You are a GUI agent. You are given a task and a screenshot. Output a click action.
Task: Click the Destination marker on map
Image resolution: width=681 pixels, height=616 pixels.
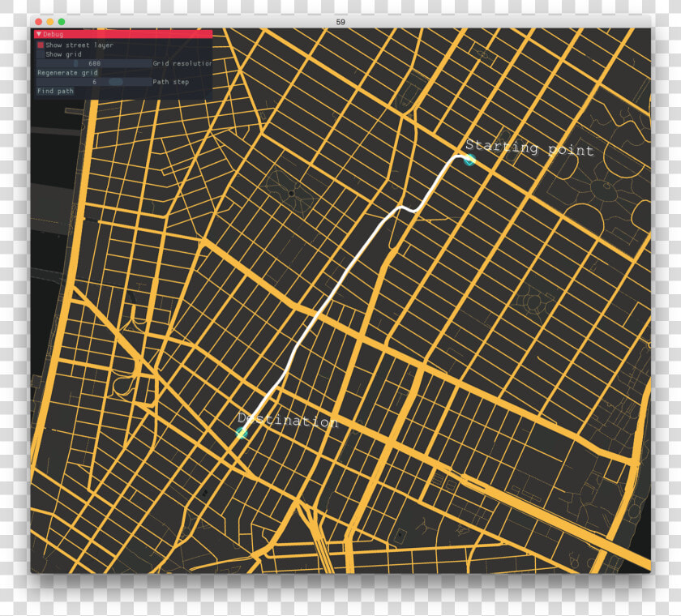pos(242,432)
